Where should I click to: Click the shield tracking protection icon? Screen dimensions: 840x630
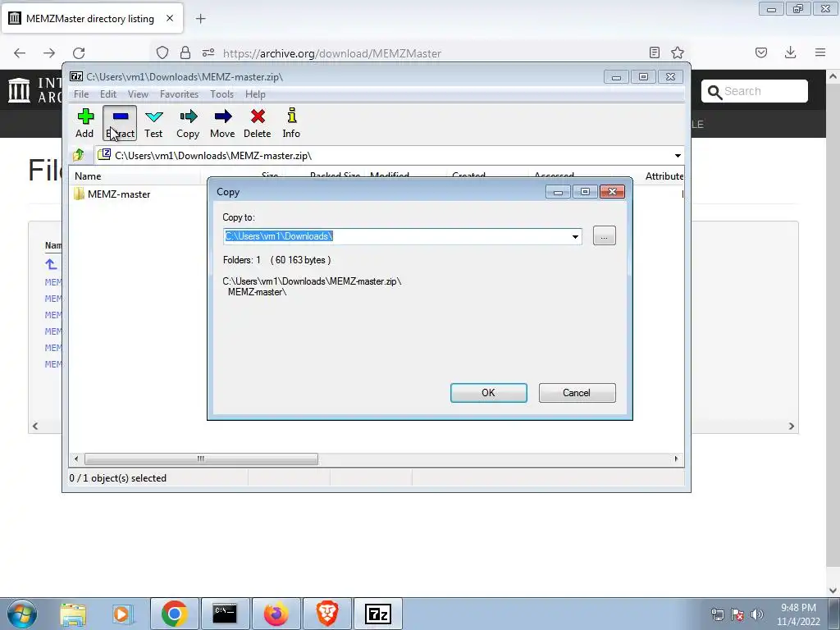pyautogui.click(x=162, y=52)
